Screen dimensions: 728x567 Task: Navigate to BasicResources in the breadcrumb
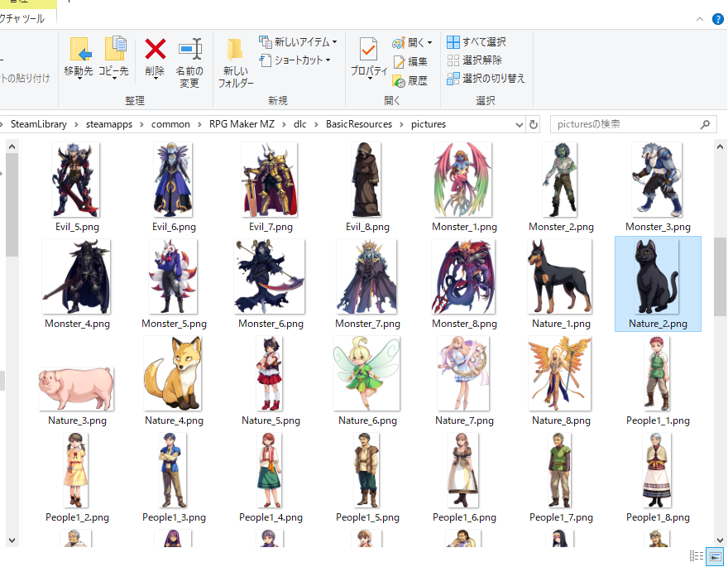359,124
